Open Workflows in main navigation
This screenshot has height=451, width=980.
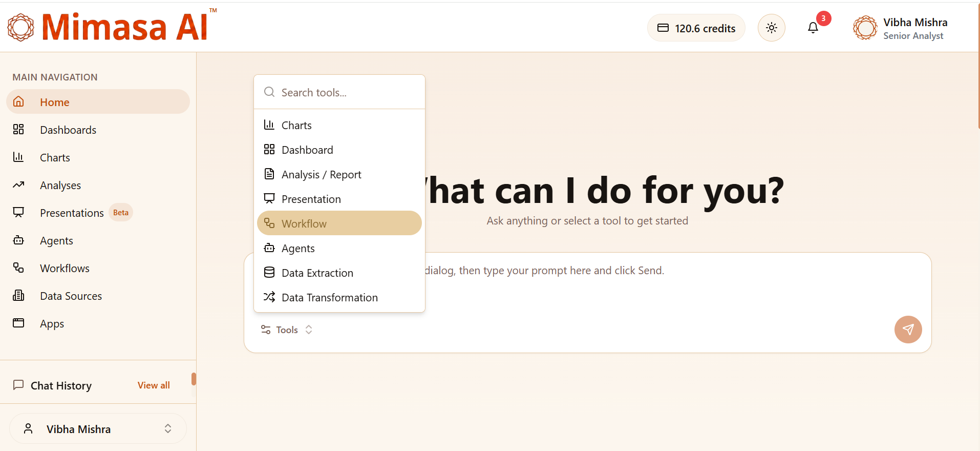(98, 268)
